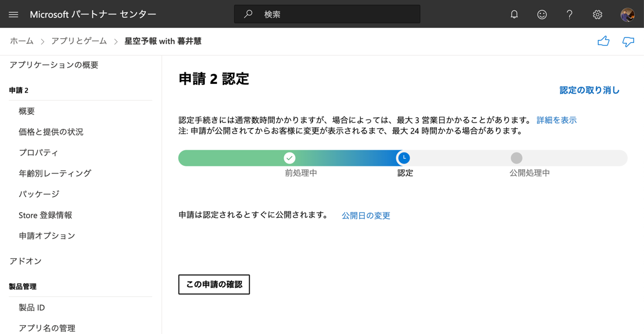The width and height of the screenshot is (644, 334).
Task: Select パッケージ in sidebar
Action: pos(39,194)
